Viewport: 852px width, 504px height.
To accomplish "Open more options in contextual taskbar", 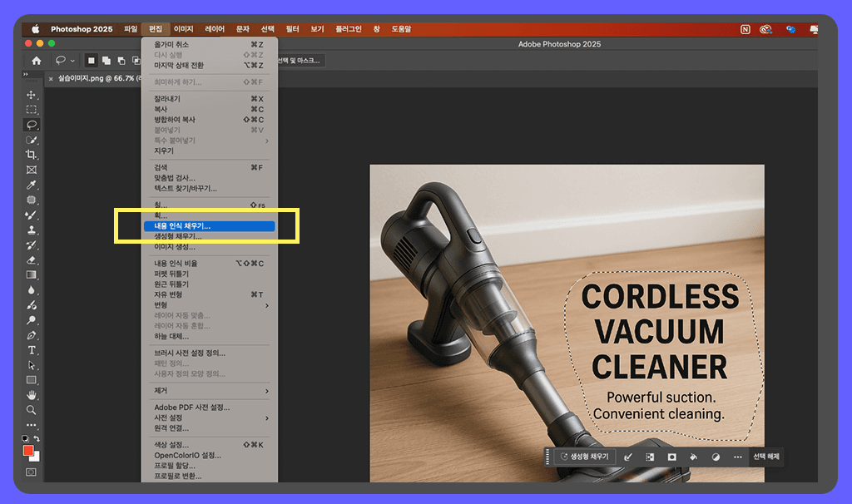I will coord(737,457).
